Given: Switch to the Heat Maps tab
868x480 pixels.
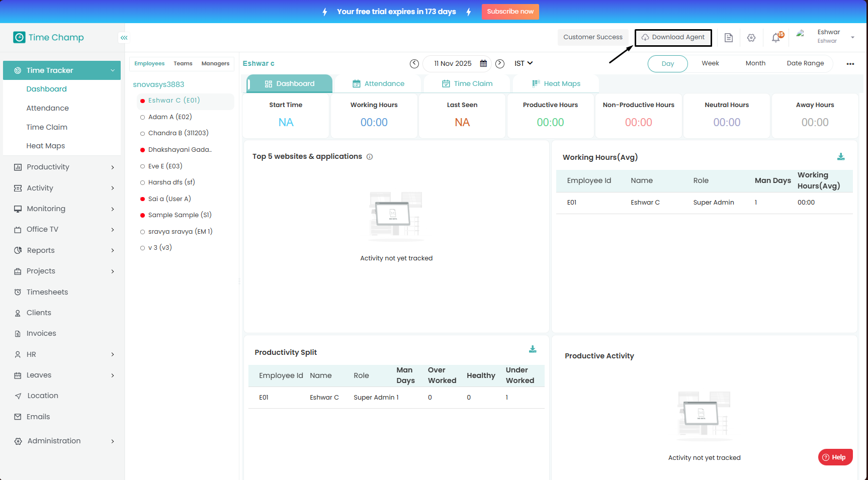Looking at the screenshot, I should [556, 84].
